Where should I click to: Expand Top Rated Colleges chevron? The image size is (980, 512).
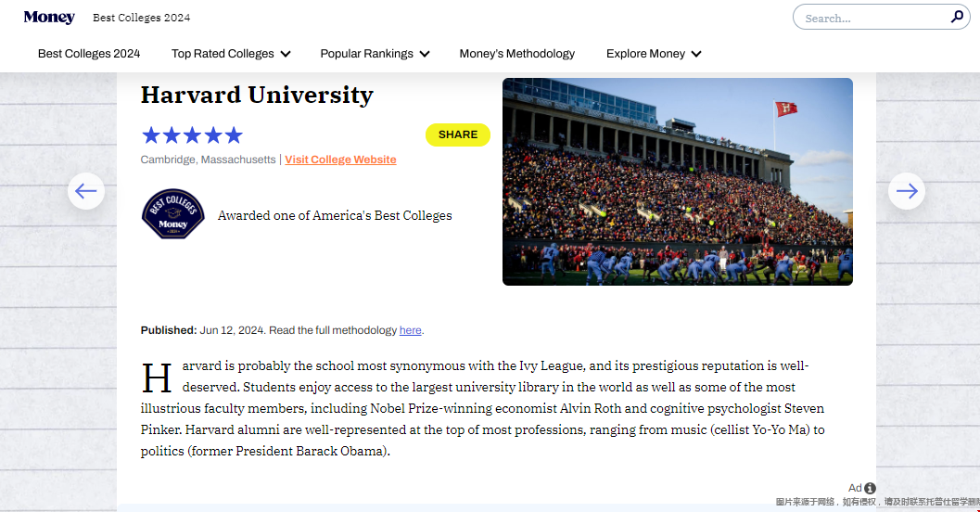(x=286, y=55)
